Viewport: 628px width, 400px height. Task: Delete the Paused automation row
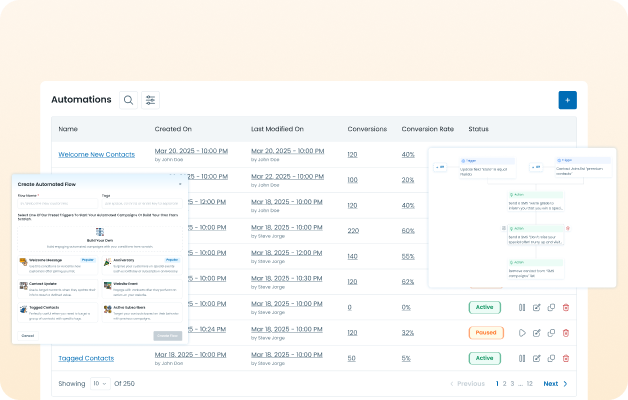click(566, 332)
